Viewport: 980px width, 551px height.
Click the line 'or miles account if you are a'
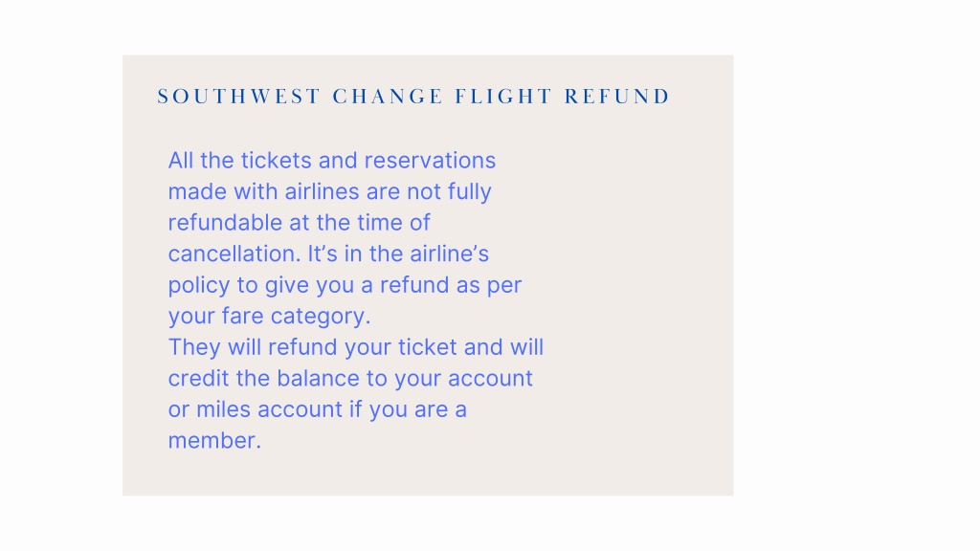[x=318, y=409]
